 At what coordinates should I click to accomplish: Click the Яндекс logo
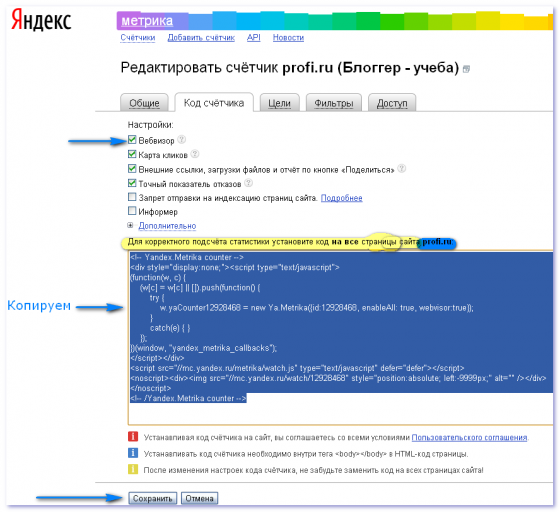click(x=41, y=21)
